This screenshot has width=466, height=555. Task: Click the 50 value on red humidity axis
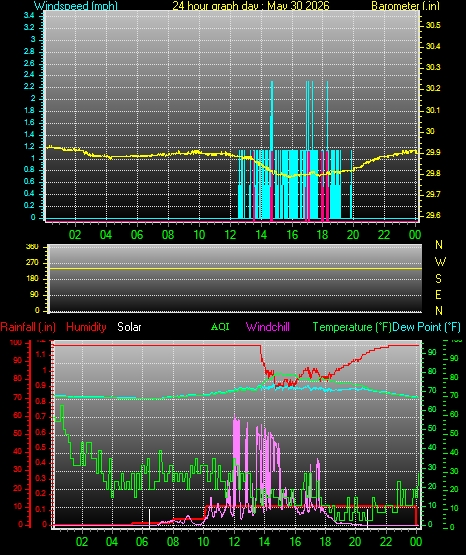pyautogui.click(x=17, y=434)
